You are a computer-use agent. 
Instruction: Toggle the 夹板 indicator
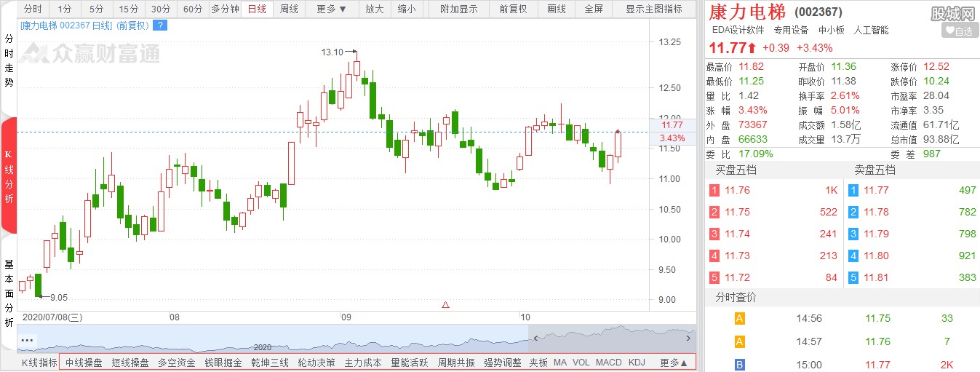538,363
